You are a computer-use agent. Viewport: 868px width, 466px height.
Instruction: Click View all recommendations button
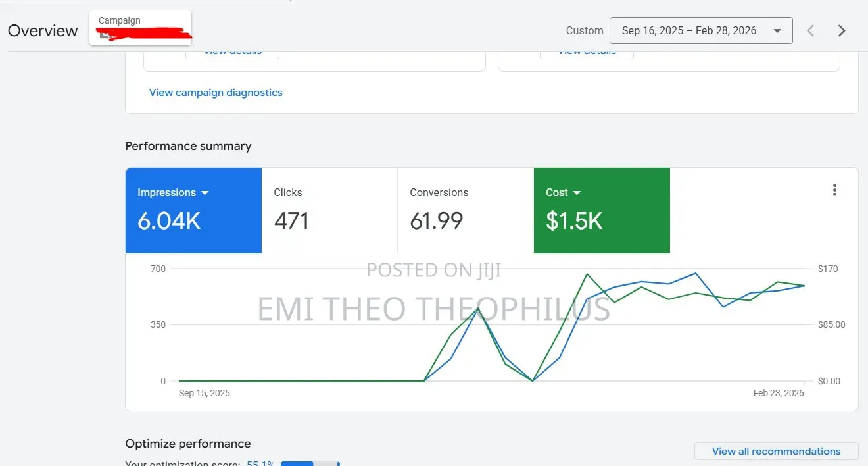[x=776, y=451]
